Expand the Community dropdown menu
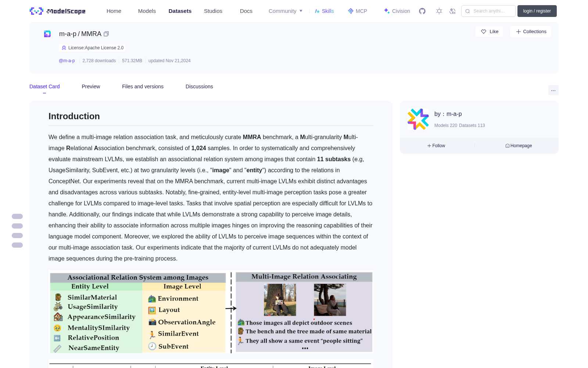This screenshot has height=368, width=588. [286, 11]
